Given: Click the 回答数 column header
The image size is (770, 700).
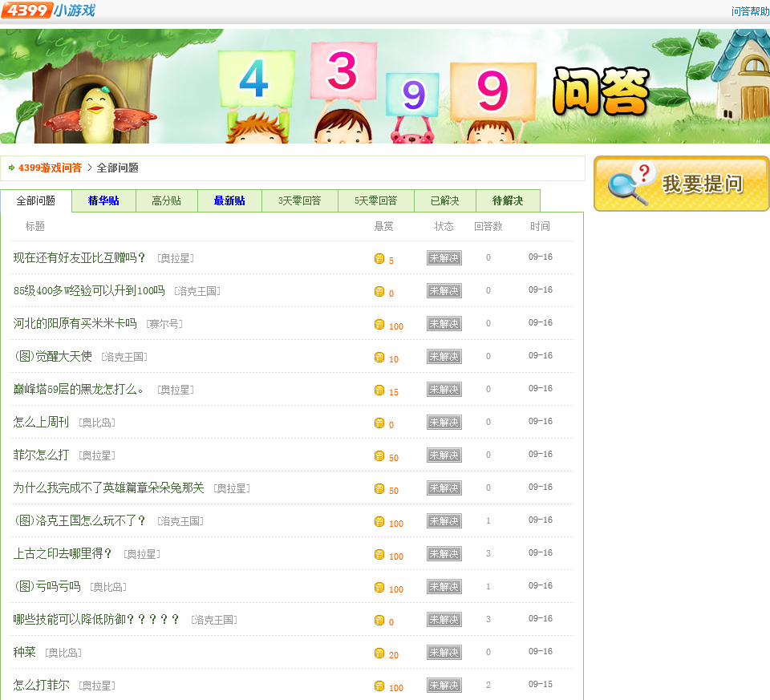Looking at the screenshot, I should pos(488,226).
